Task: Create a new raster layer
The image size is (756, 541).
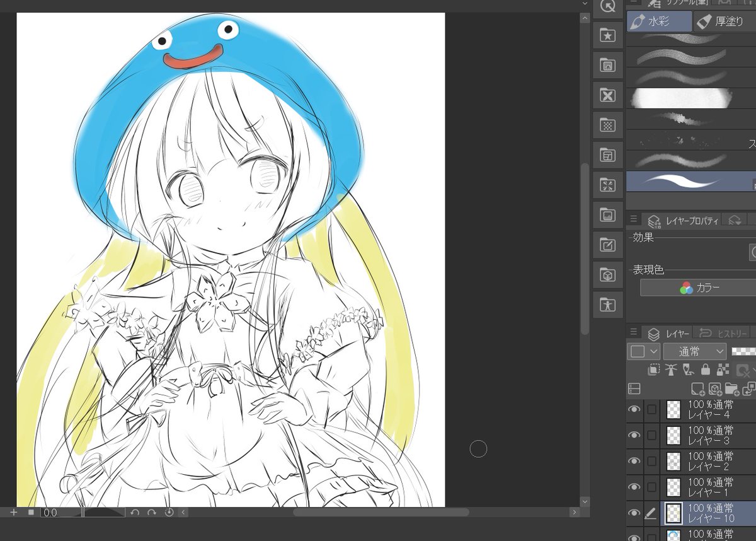Action: tap(697, 388)
